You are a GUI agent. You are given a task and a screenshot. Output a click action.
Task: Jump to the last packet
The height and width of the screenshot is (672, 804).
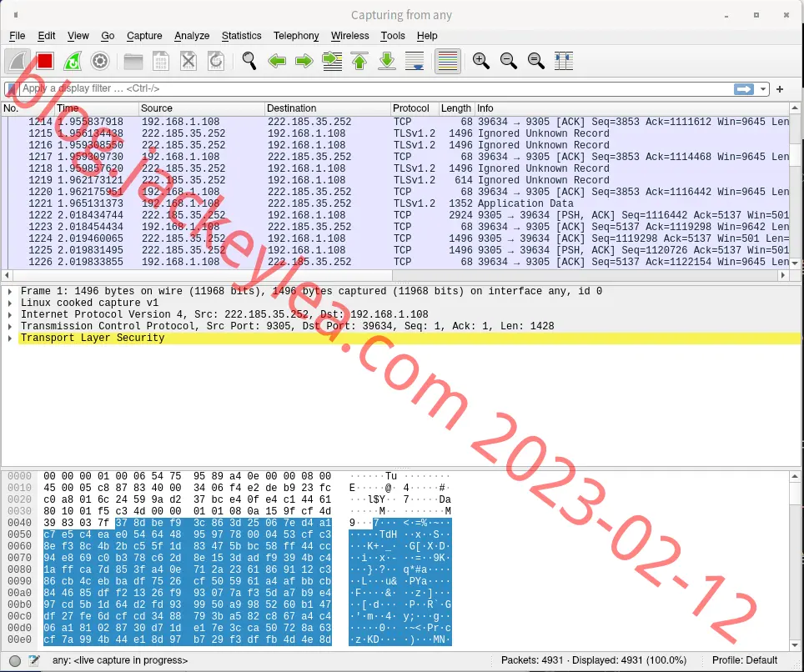[x=387, y=62]
